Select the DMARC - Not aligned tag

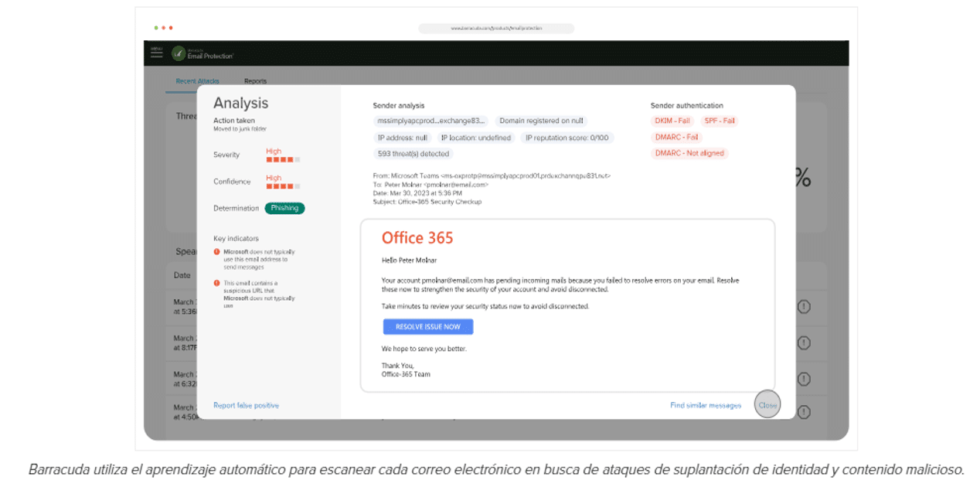click(689, 153)
